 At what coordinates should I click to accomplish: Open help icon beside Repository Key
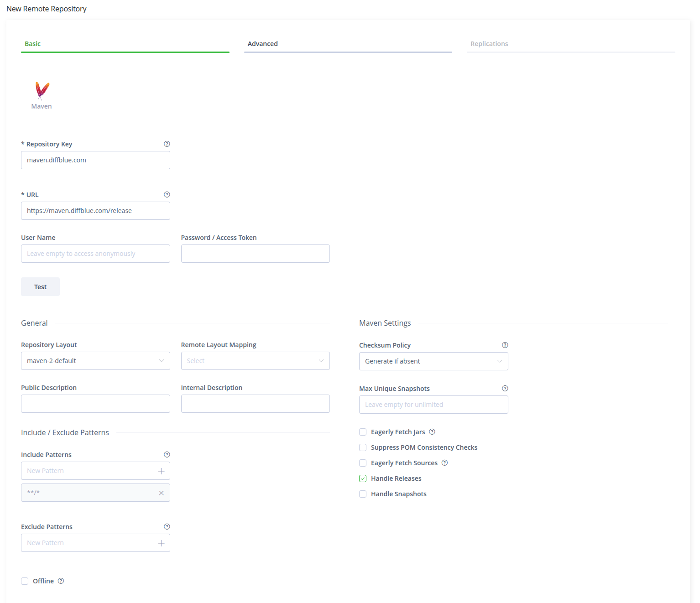point(167,144)
